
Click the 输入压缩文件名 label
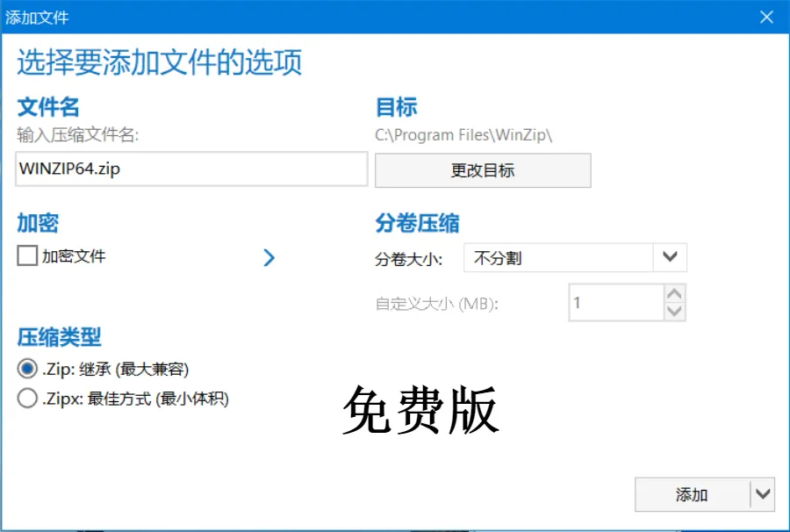(77, 134)
